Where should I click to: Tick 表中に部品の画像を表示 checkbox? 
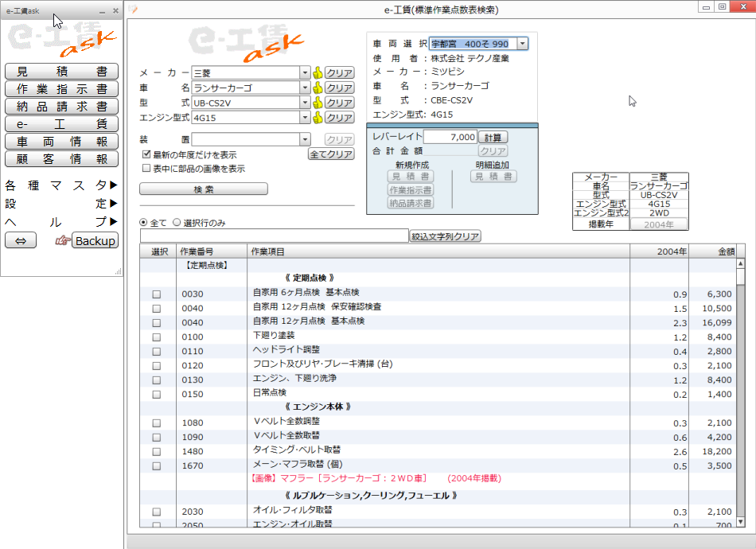pyautogui.click(x=146, y=168)
